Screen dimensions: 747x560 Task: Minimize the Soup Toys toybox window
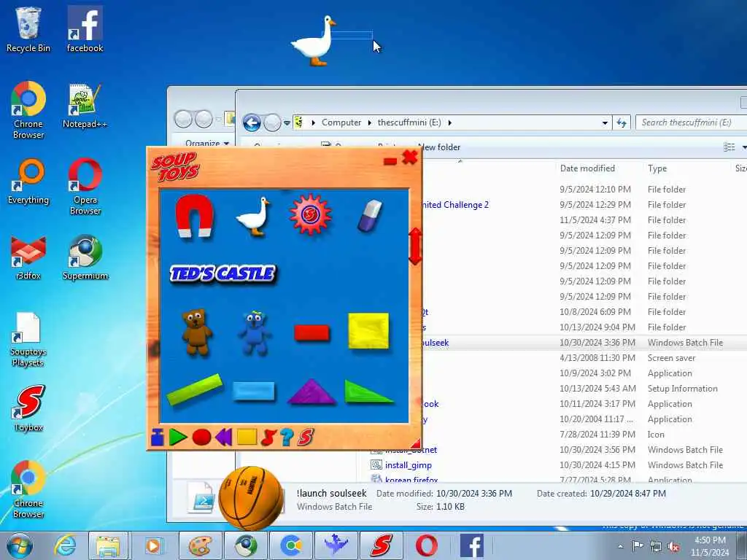tap(390, 162)
